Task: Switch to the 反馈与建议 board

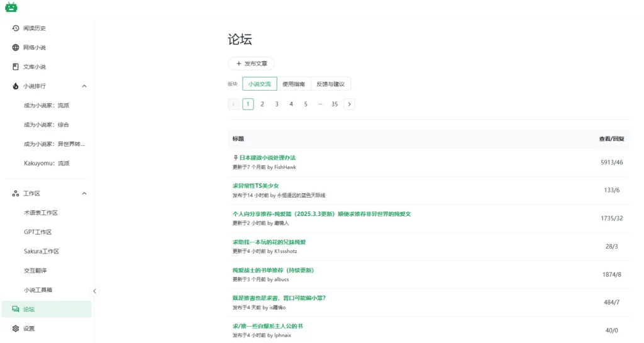Action: coord(331,84)
